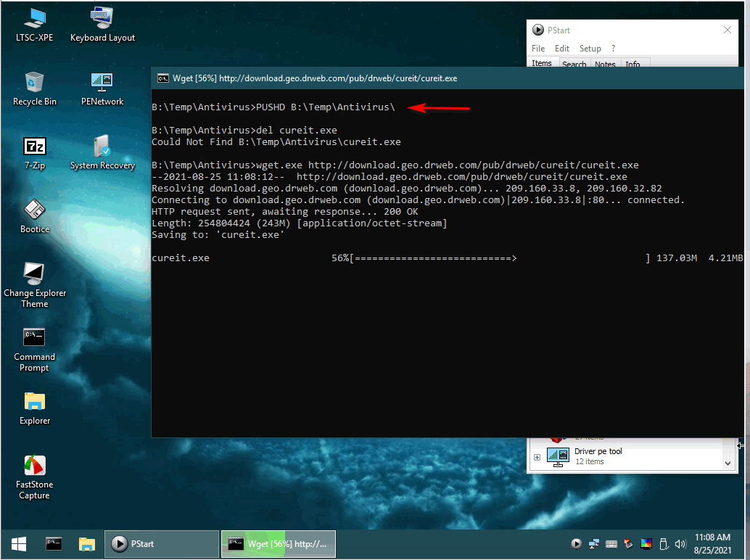Select the 7-Zip desktop icon
The image size is (750, 560).
pos(34,153)
